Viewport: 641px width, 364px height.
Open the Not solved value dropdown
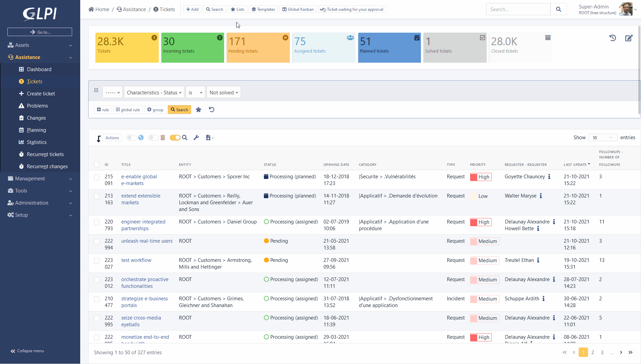point(223,92)
